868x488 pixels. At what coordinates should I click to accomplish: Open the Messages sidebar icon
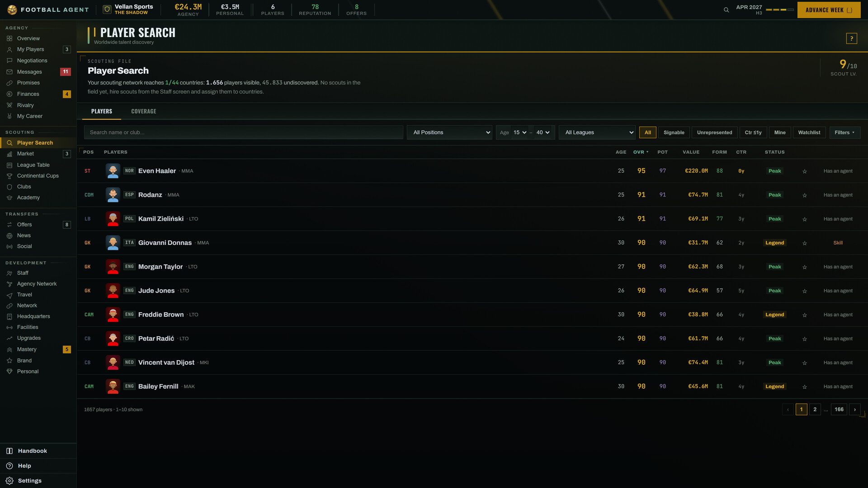[9, 72]
